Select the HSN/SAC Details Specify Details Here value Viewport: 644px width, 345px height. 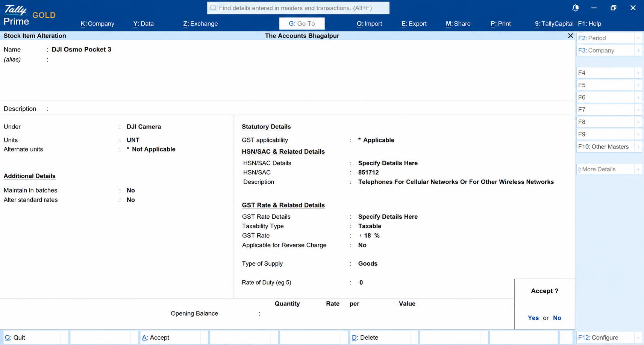pyautogui.click(x=388, y=163)
